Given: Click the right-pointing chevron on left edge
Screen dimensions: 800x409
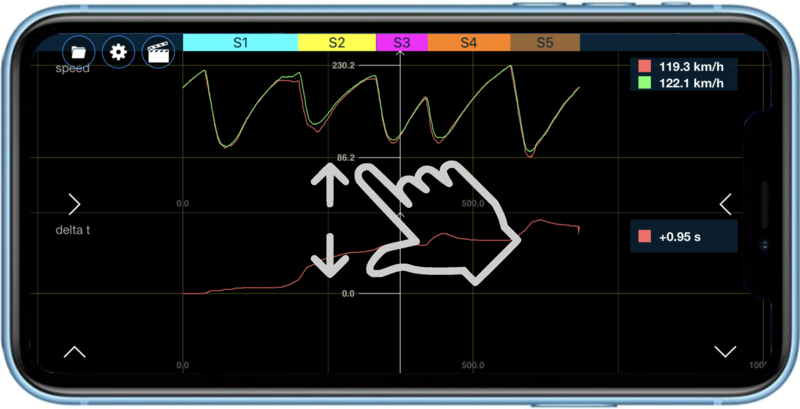Looking at the screenshot, I should pyautogui.click(x=74, y=204).
